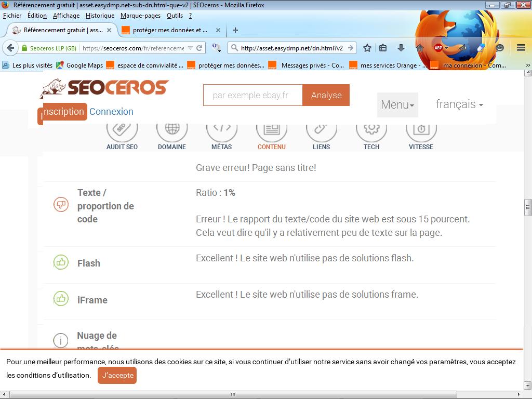Image resolution: width=532 pixels, height=399 pixels.
Task: Open the Outils menu
Action: pos(175,16)
